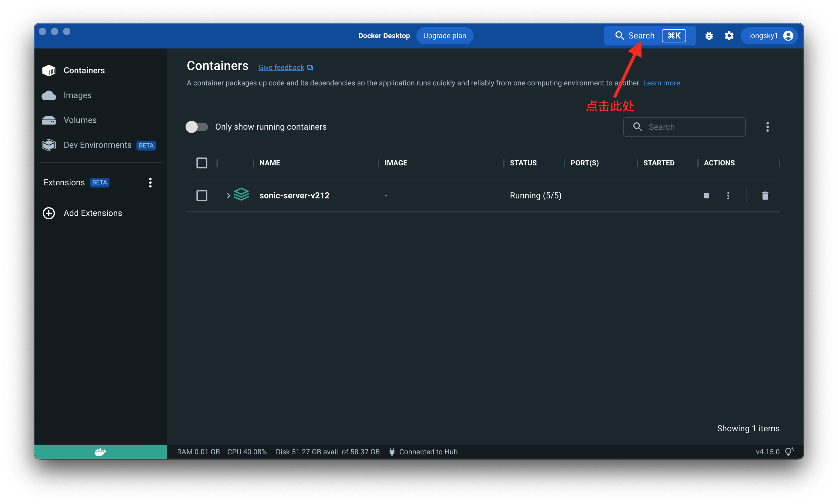The width and height of the screenshot is (838, 504).
Task: Sort by the IMAGE column header
Action: point(396,163)
